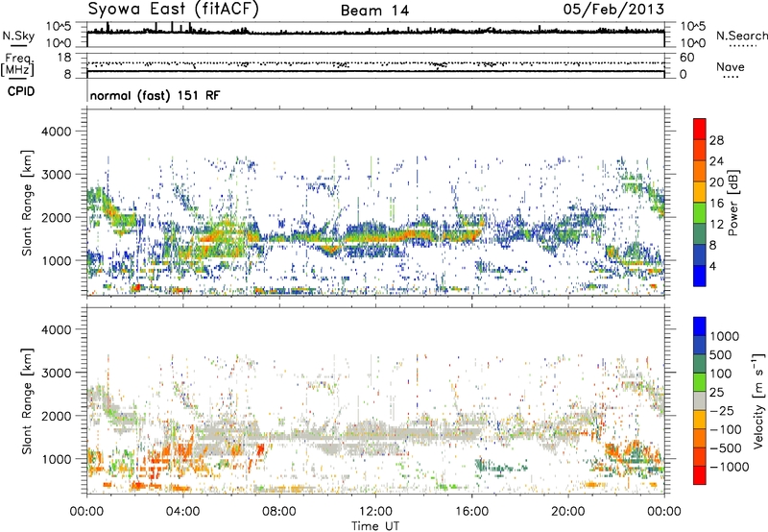Click the "20:00" time tick label

click(567, 512)
